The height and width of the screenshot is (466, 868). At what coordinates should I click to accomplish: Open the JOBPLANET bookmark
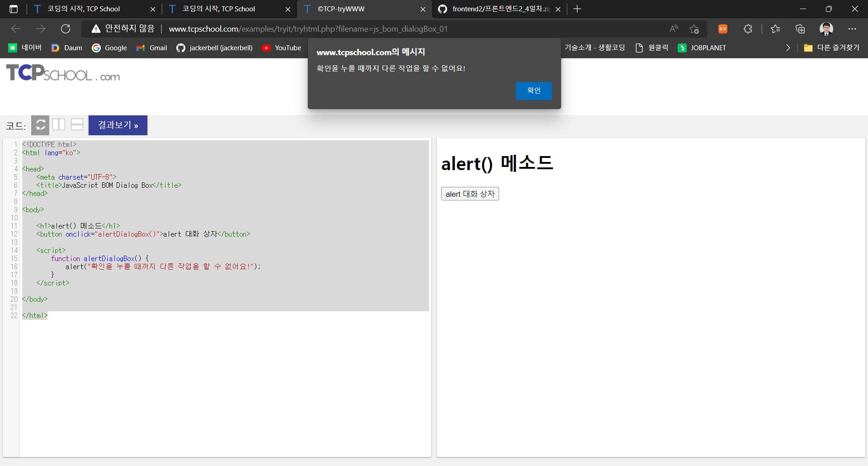pos(702,48)
